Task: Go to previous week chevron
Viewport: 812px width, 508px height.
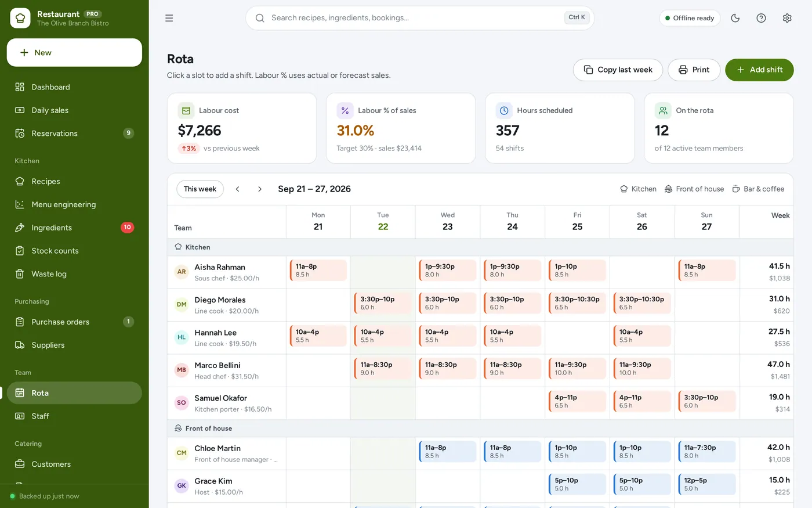Action: 238,189
